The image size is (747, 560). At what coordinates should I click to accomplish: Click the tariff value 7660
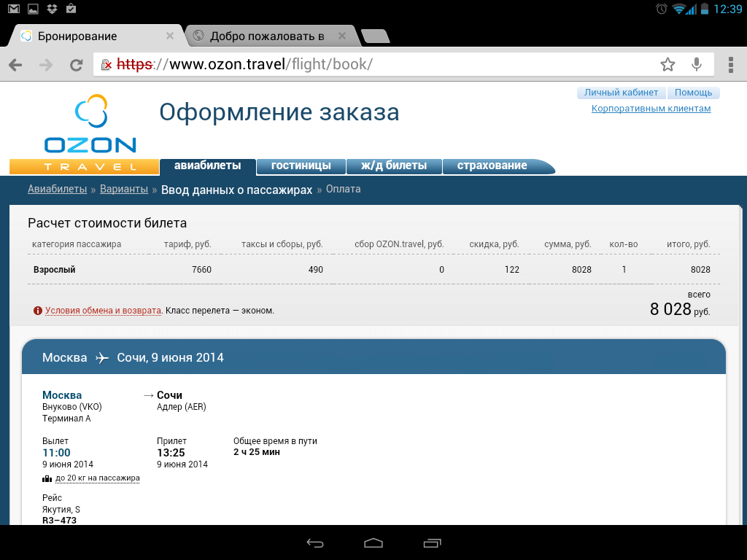tap(201, 270)
